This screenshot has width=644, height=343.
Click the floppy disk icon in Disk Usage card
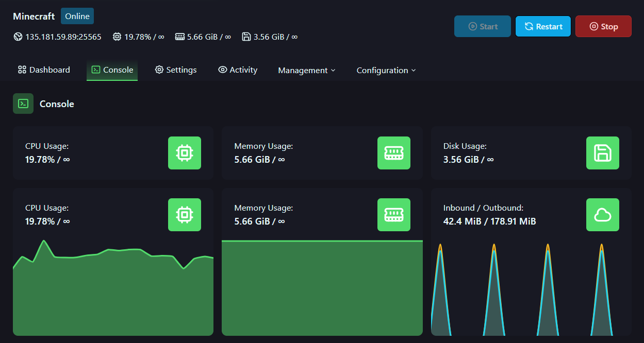[x=603, y=153]
